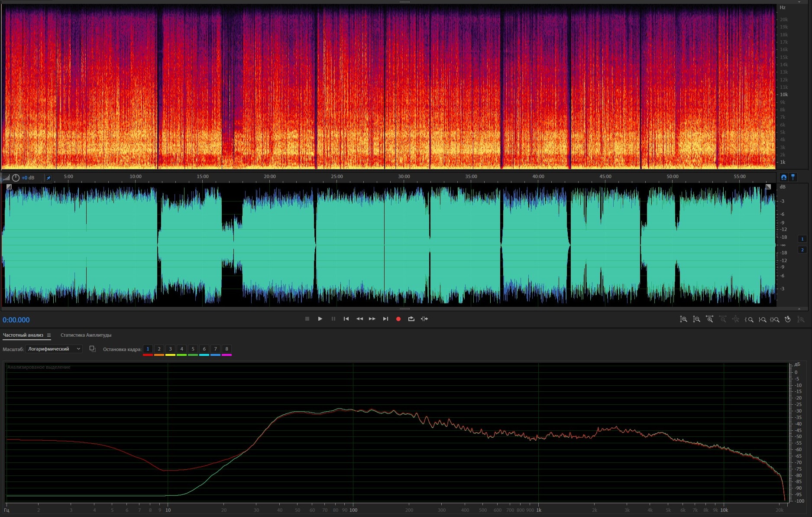Click the +0 dB gain knob
The image size is (812, 517).
[16, 178]
